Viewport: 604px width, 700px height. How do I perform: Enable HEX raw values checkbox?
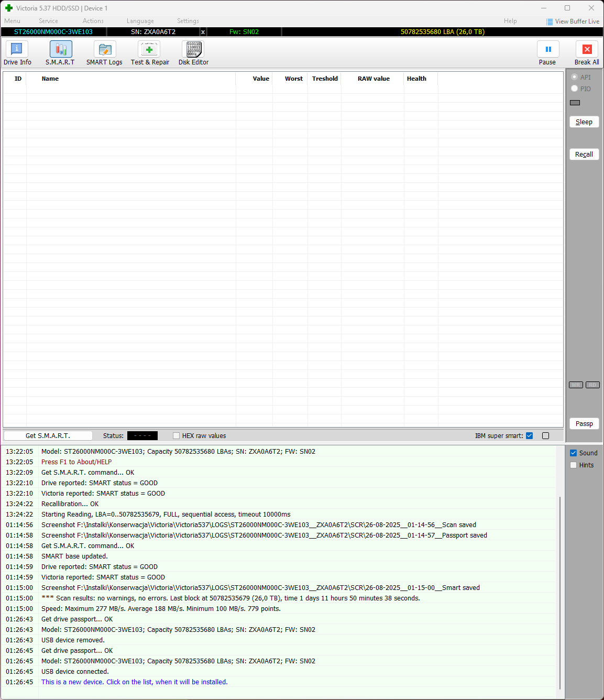(x=177, y=436)
